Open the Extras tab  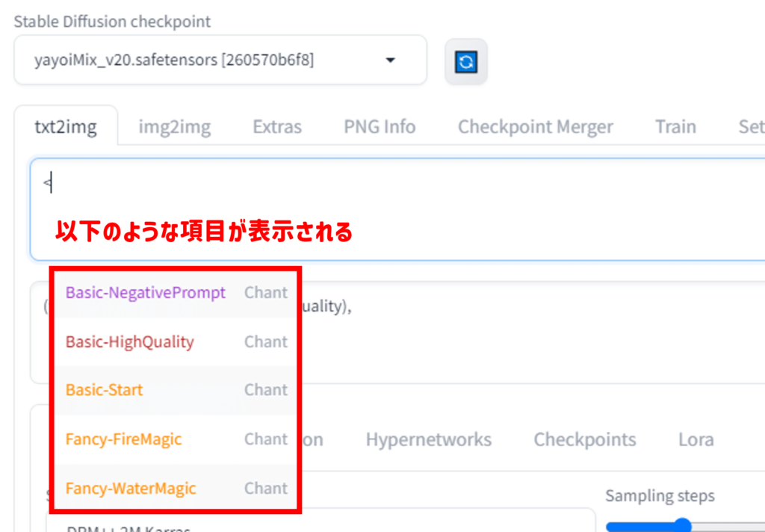[x=277, y=127]
